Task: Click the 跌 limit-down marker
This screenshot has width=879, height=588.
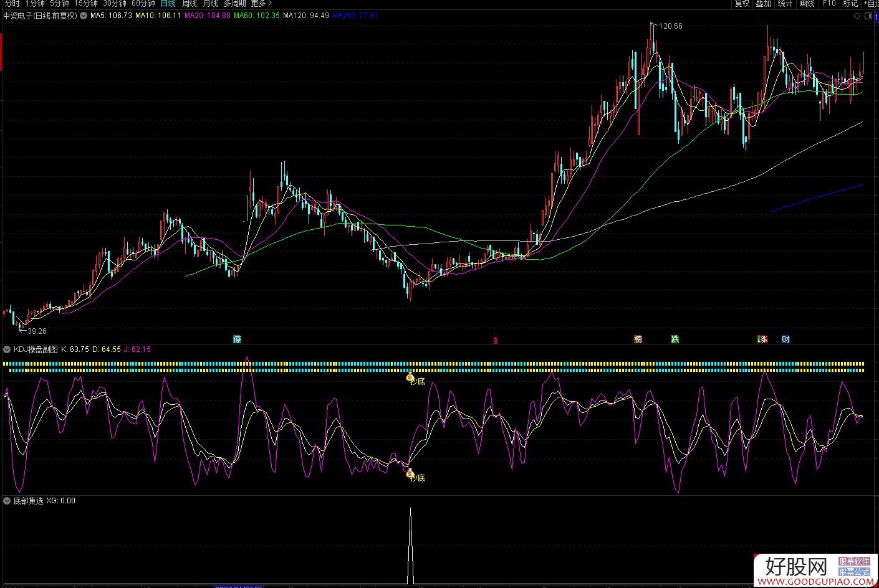Action: 675,339
